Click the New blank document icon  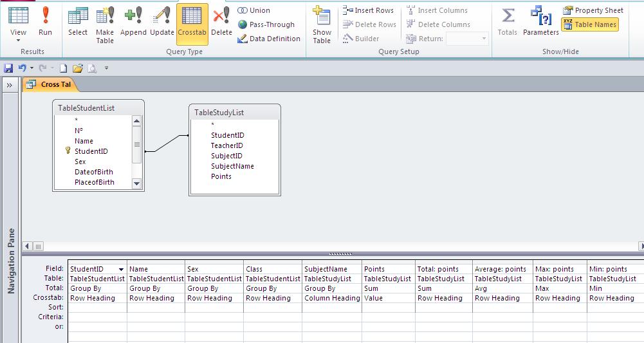(x=63, y=68)
